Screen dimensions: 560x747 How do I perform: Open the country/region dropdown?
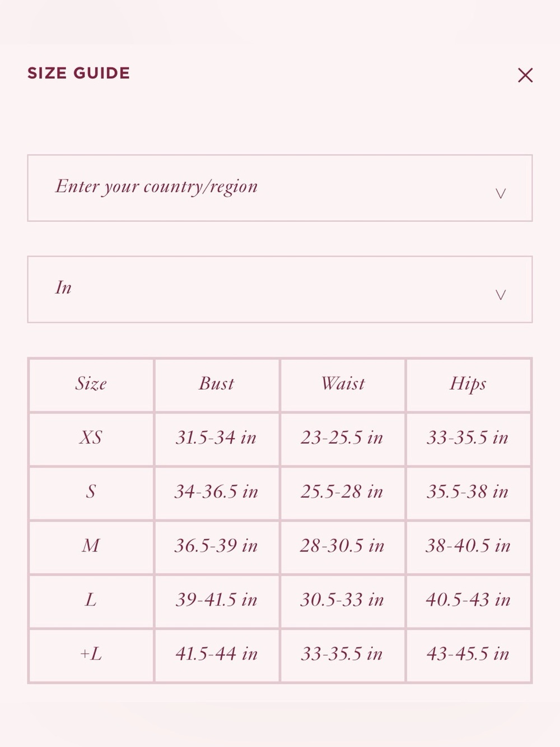(280, 188)
